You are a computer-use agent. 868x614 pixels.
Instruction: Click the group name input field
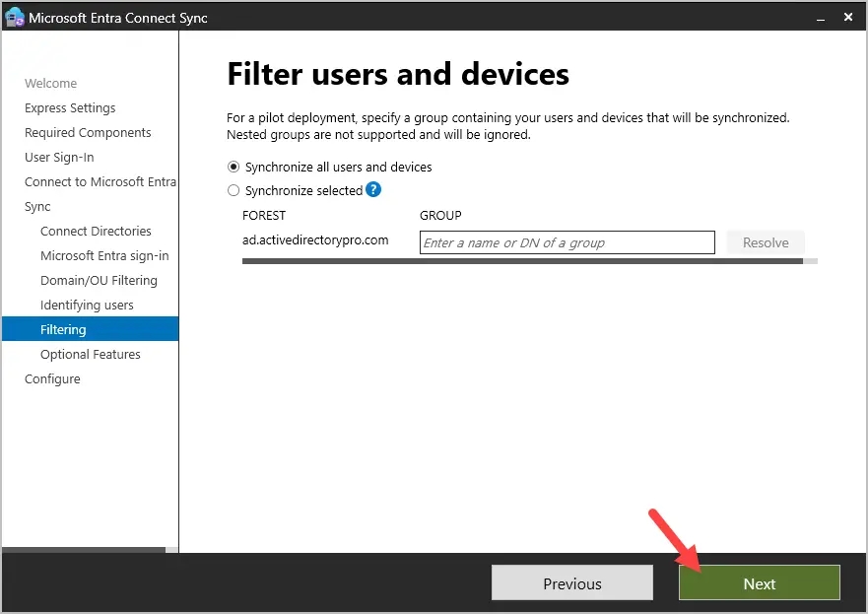coord(567,241)
